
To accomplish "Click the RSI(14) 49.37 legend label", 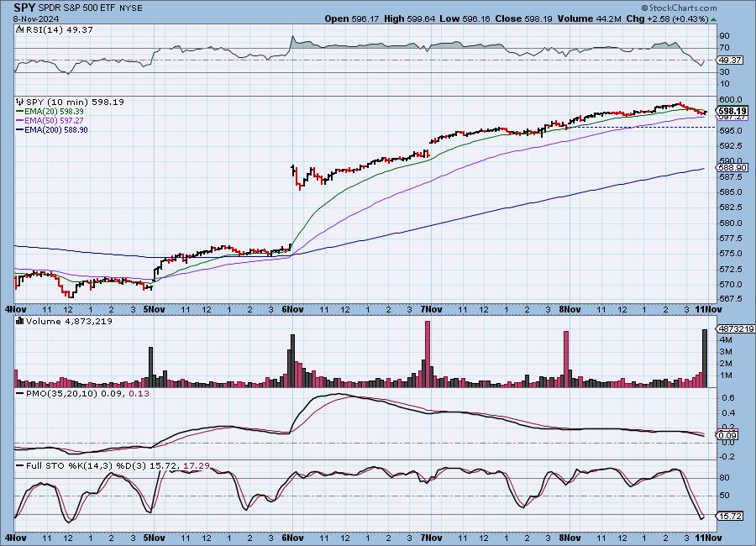I will (59, 29).
